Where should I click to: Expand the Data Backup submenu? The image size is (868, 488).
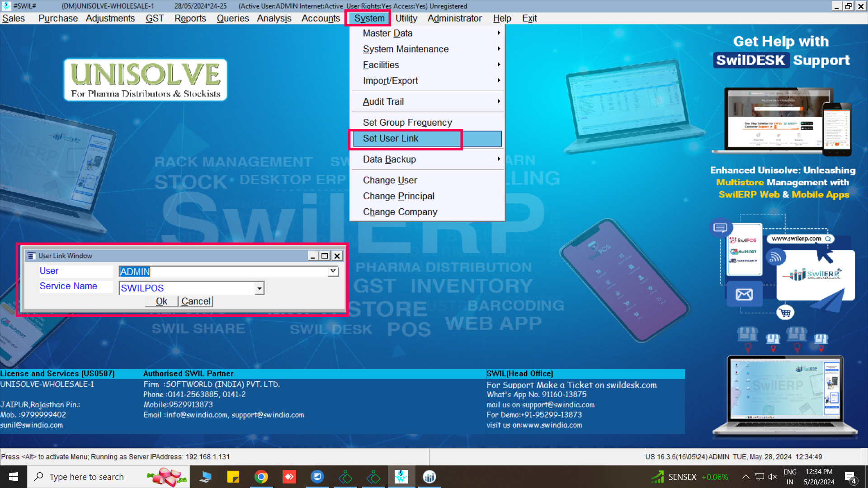427,159
